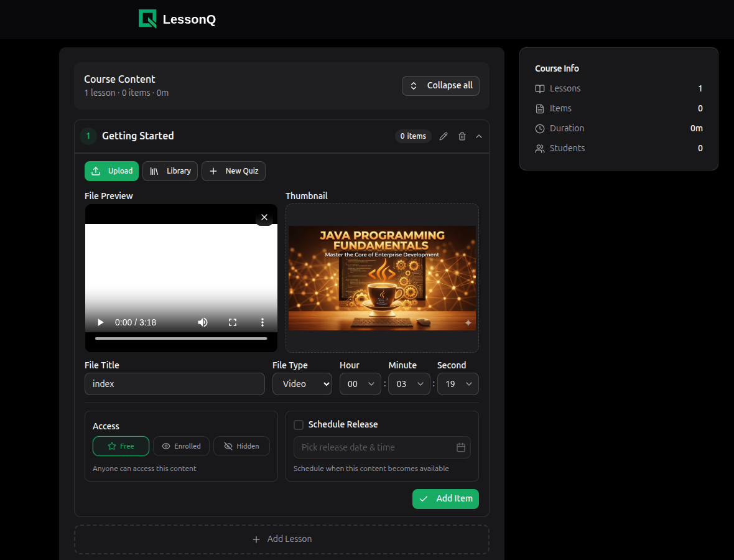
Task: Click the Students icon in Course Info
Action: [539, 148]
